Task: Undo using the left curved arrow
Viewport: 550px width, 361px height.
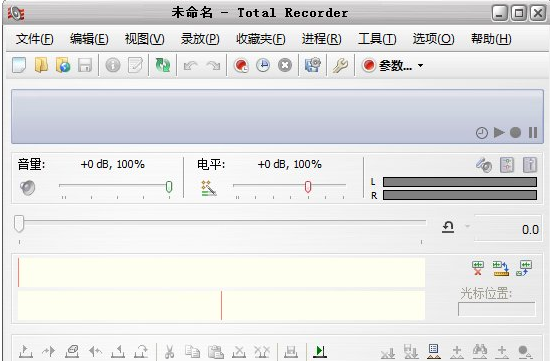Action: 191,66
